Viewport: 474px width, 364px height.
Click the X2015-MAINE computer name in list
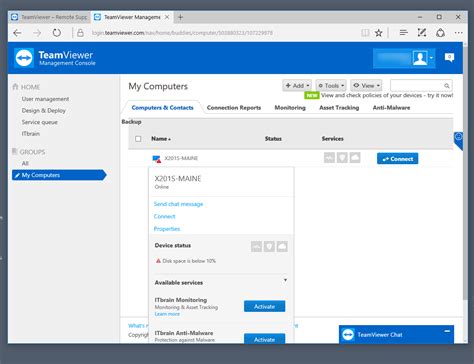click(x=181, y=158)
